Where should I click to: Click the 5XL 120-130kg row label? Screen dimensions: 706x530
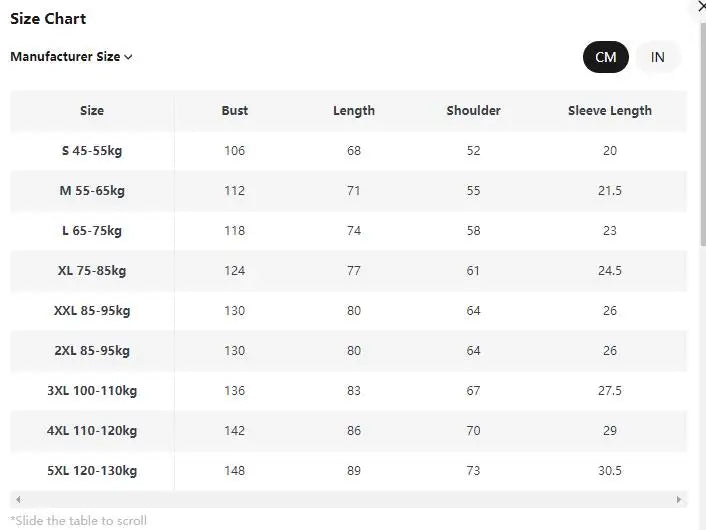(x=92, y=471)
